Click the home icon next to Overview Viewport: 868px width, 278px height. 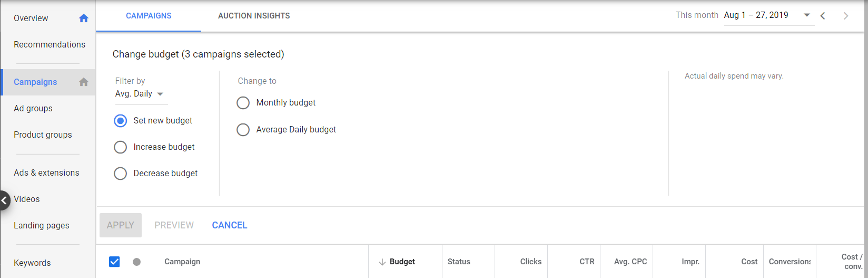83,18
